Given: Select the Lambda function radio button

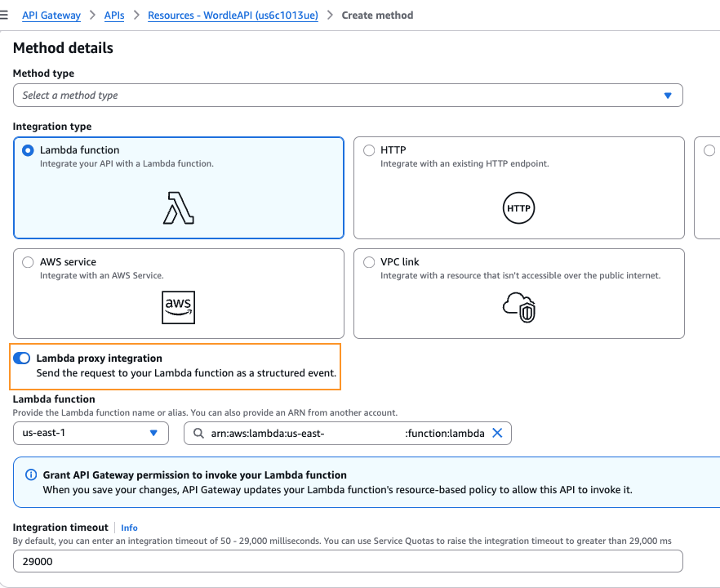Looking at the screenshot, I should pos(29,150).
